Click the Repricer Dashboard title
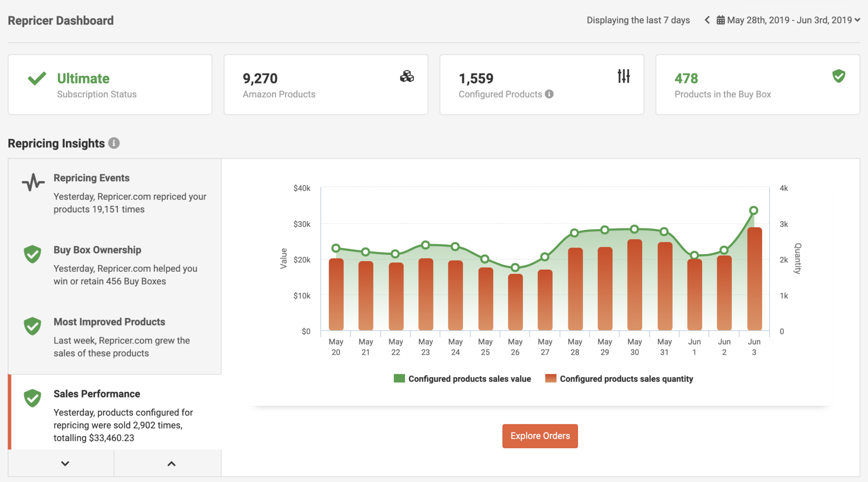868x482 pixels. pos(61,20)
